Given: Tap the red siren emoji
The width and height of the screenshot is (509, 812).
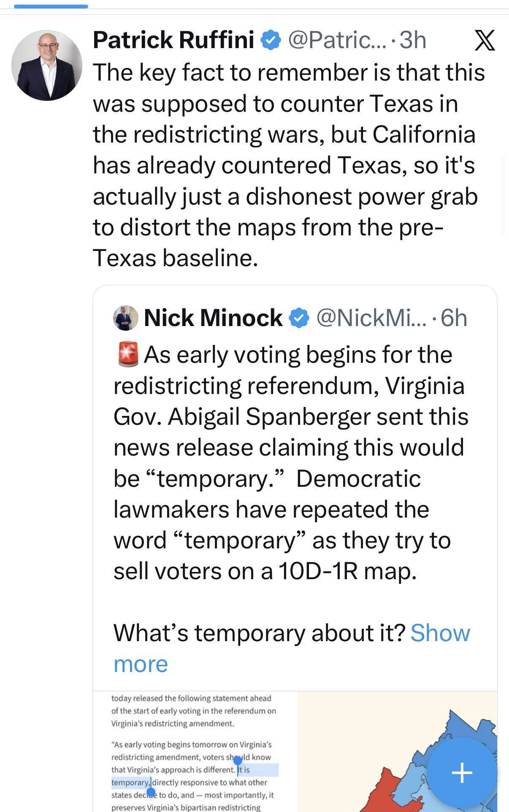Looking at the screenshot, I should [127, 354].
